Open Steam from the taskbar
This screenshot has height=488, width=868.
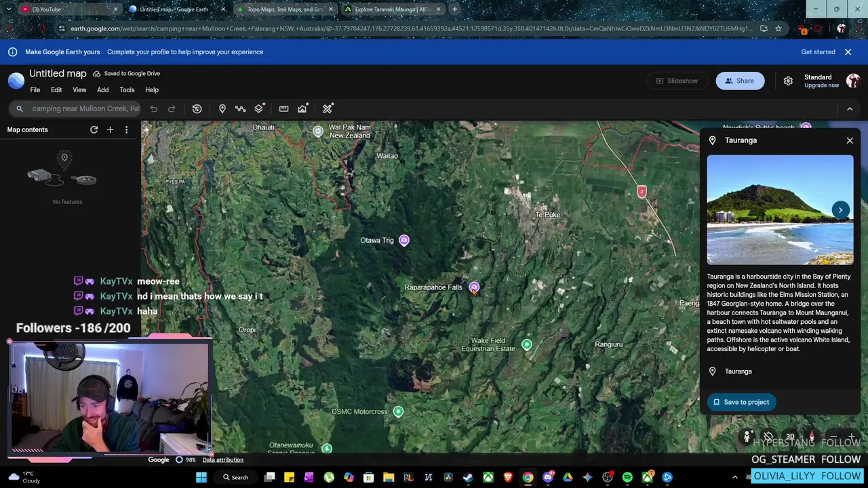tap(468, 477)
